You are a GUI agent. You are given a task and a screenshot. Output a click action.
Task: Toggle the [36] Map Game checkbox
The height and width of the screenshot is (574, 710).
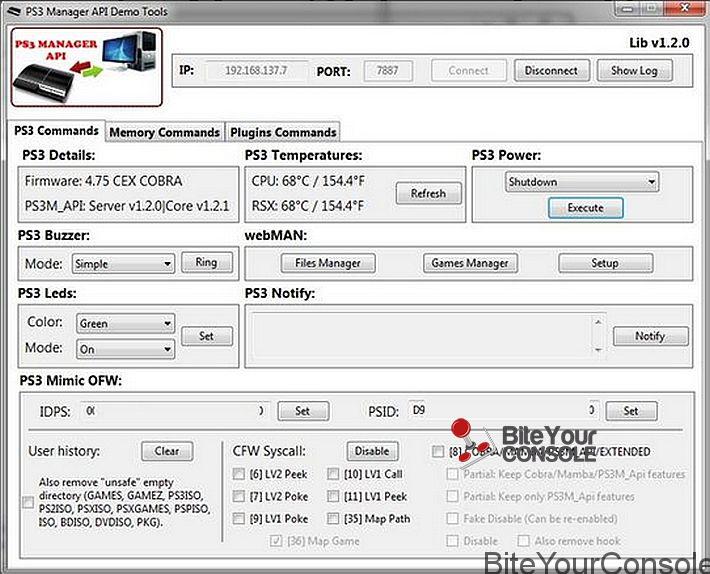point(276,541)
